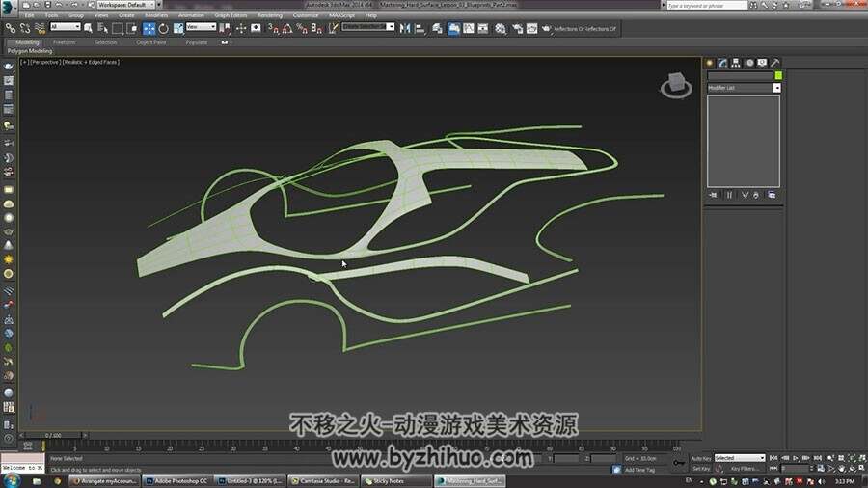
Task: Open the reference coordinate system 'View' dropdown
Action: [201, 27]
